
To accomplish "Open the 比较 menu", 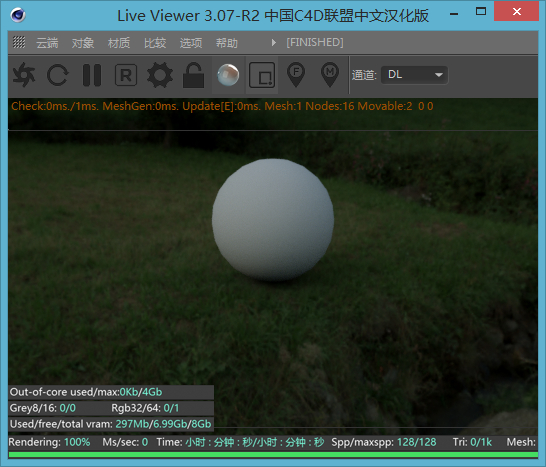I will 155,43.
